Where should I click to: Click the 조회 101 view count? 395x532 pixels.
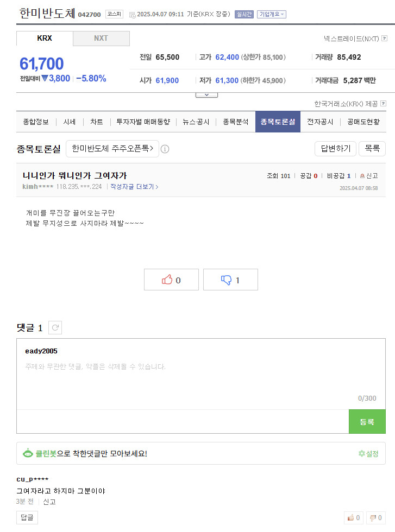[x=279, y=176]
